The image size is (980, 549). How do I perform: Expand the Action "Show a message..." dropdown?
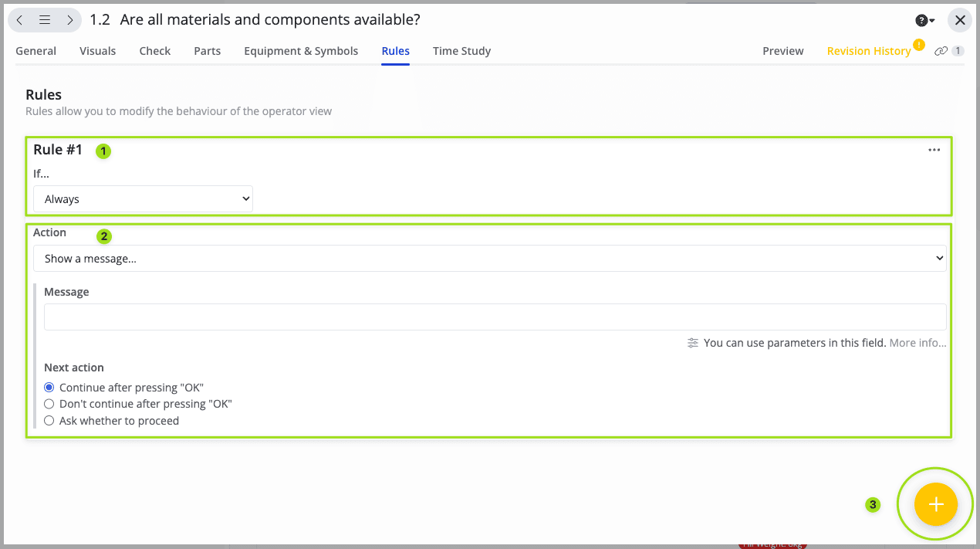tap(489, 259)
